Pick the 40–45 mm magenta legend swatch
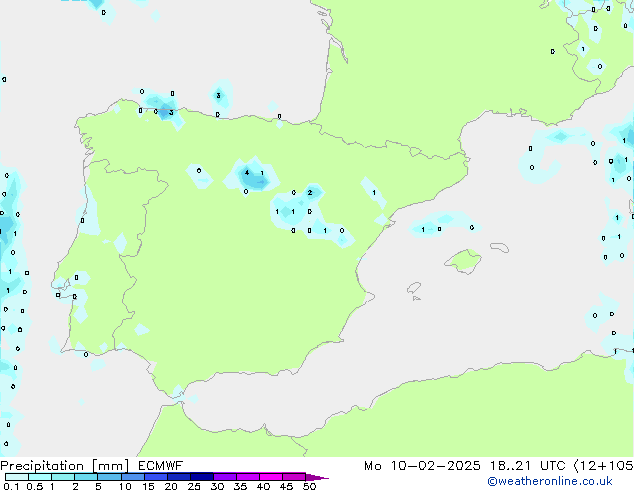The image size is (634, 490). [271, 477]
